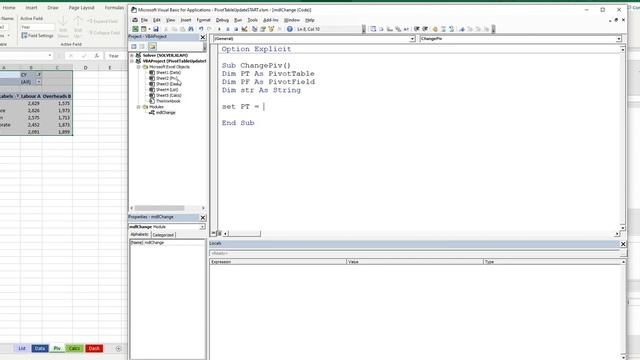Click Field Settings in Excel ribbon

[37, 36]
